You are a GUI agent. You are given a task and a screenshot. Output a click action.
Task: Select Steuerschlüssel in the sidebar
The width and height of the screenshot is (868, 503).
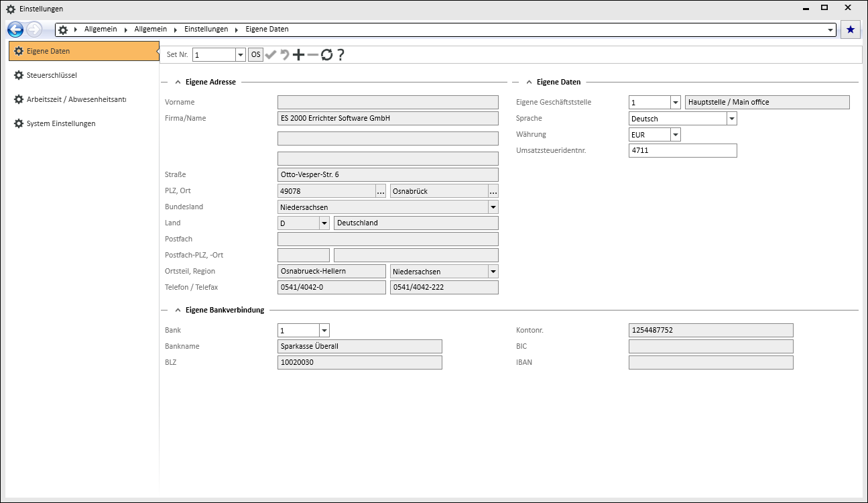click(x=84, y=75)
